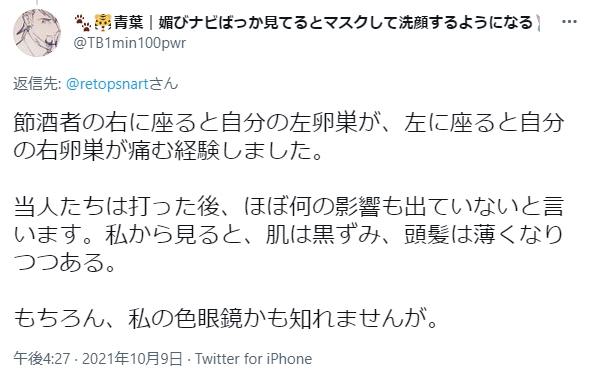Click the line starting 当人たちは打った後
Screen dimensions: 591x377
pos(289,207)
